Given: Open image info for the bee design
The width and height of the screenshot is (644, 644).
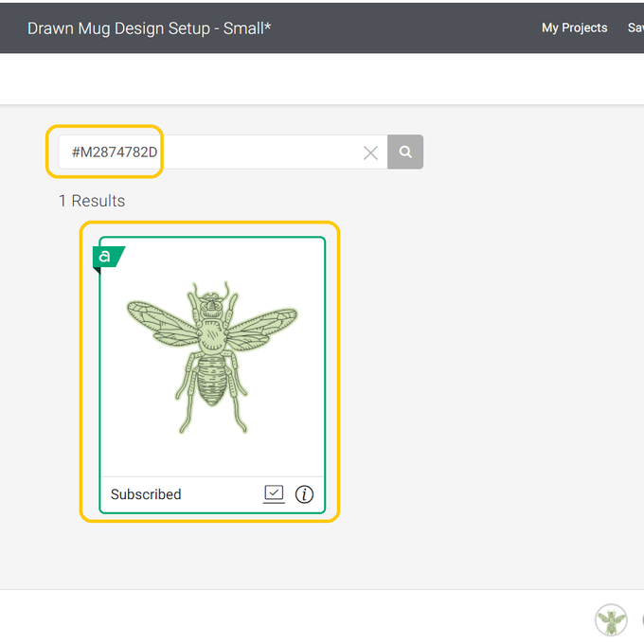Looking at the screenshot, I should 304,494.
